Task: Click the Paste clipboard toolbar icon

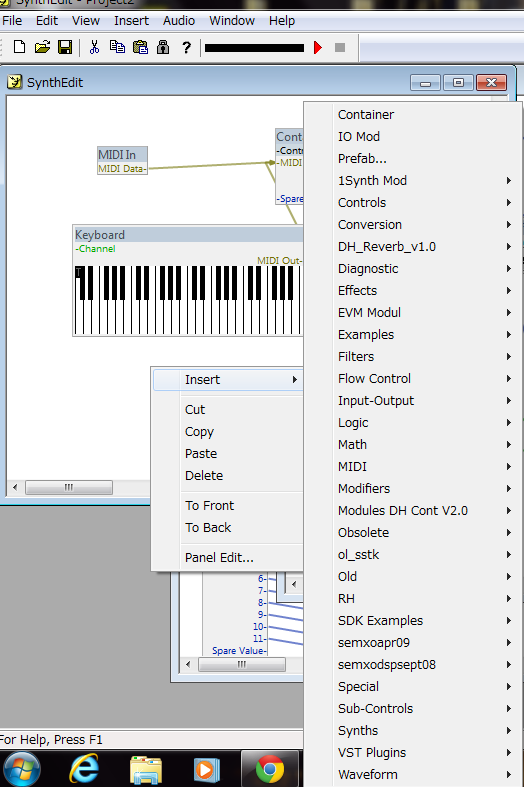Action: point(141,47)
